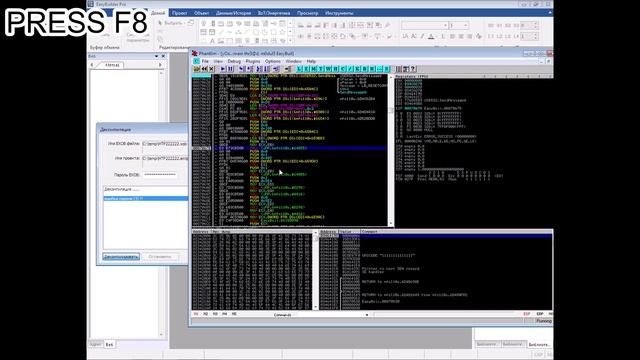Open the Debug menu

click(x=234, y=61)
